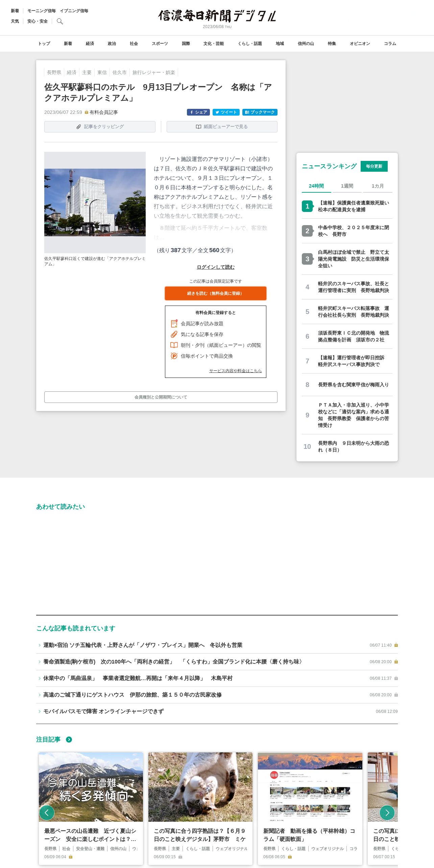Click rank 3 badge in news ranking
Viewport: 434px width, 868px height.
(307, 259)
